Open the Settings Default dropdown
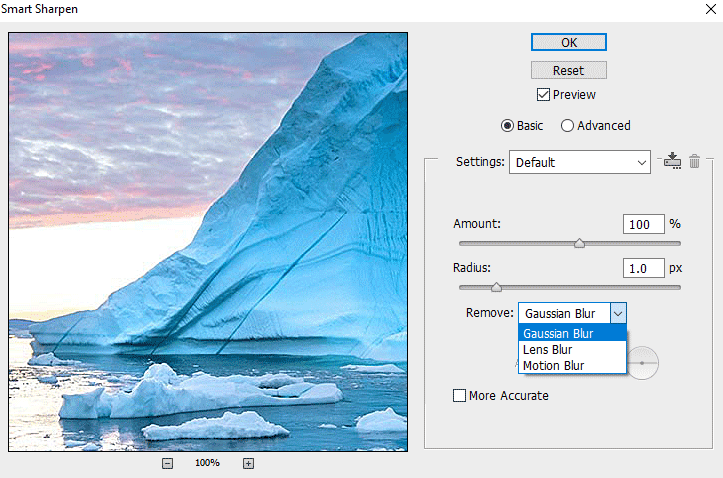This screenshot has width=723, height=478. [580, 162]
